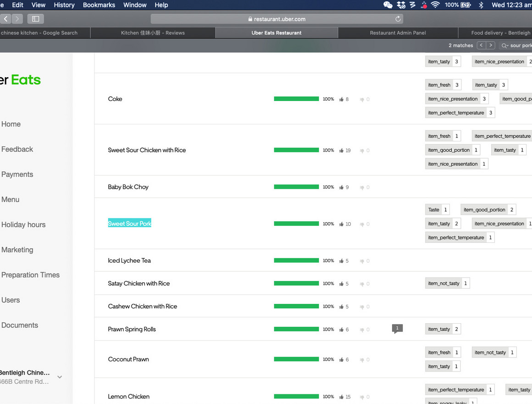This screenshot has width=532, height=404.
Task: Click thumbs up icon for Coke
Action: 341,99
